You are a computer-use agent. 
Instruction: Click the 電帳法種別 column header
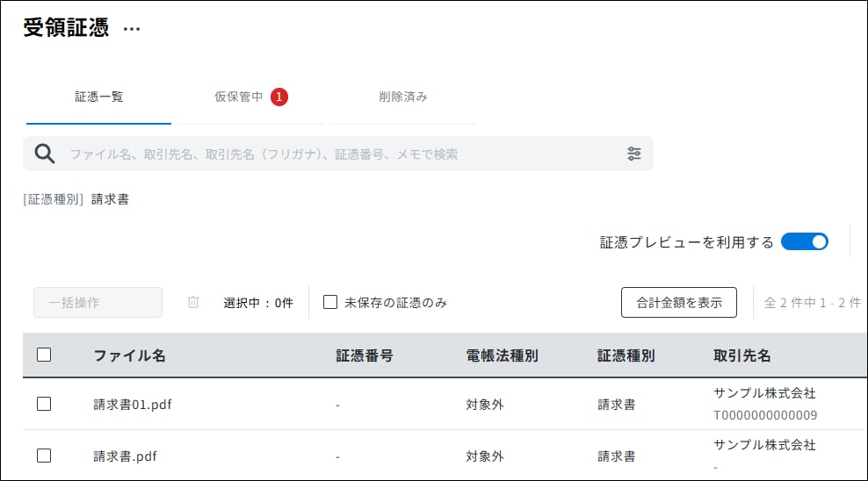coord(502,355)
